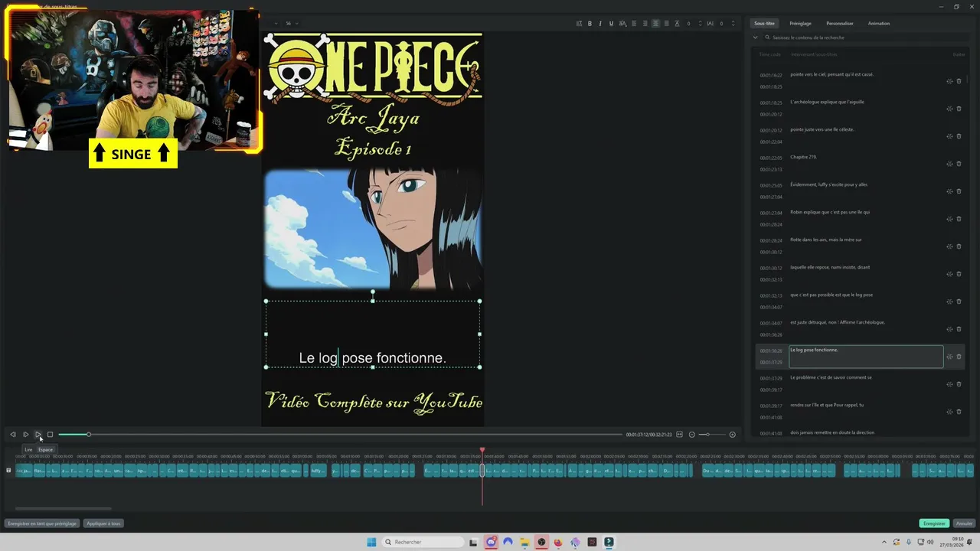Viewport: 980px width, 551px height.
Task: Select subtitle 'que c'est pas possible est que le log pose'
Action: 831,295
